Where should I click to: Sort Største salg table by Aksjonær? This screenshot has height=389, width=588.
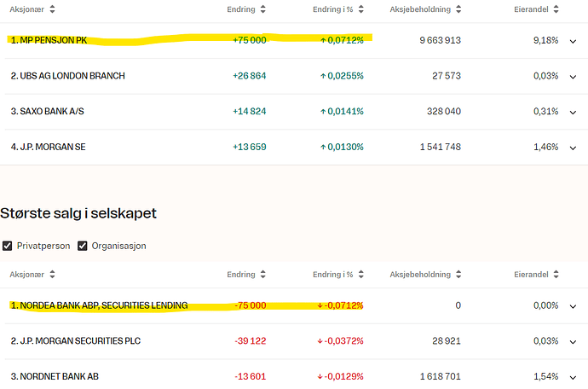coord(32,275)
